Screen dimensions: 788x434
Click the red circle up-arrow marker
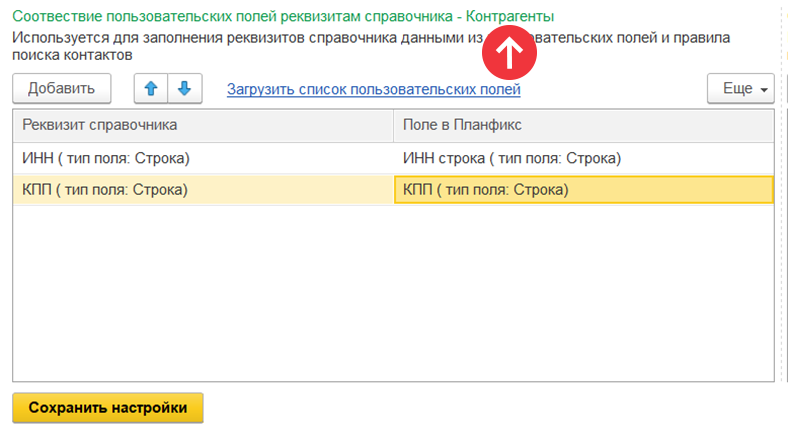tap(509, 52)
